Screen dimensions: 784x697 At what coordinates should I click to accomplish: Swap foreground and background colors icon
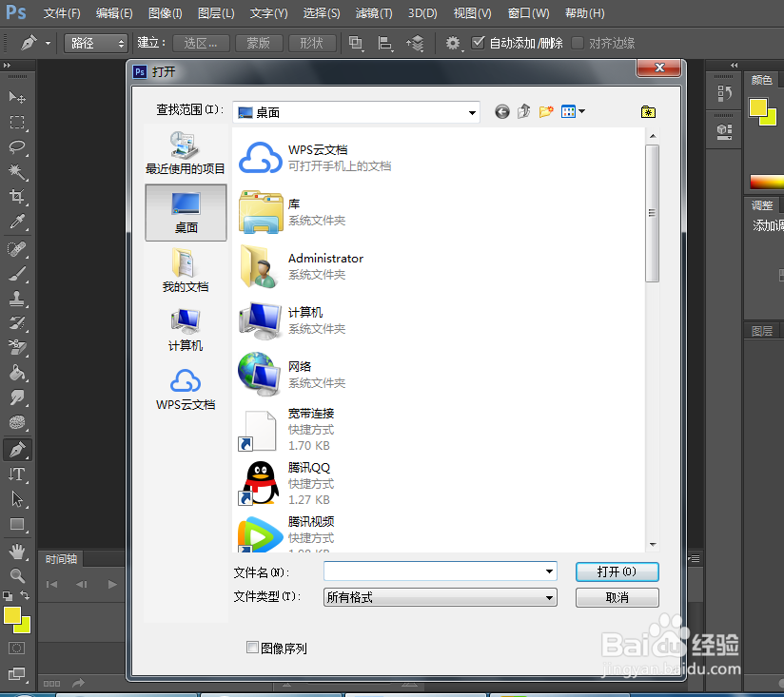click(25, 595)
